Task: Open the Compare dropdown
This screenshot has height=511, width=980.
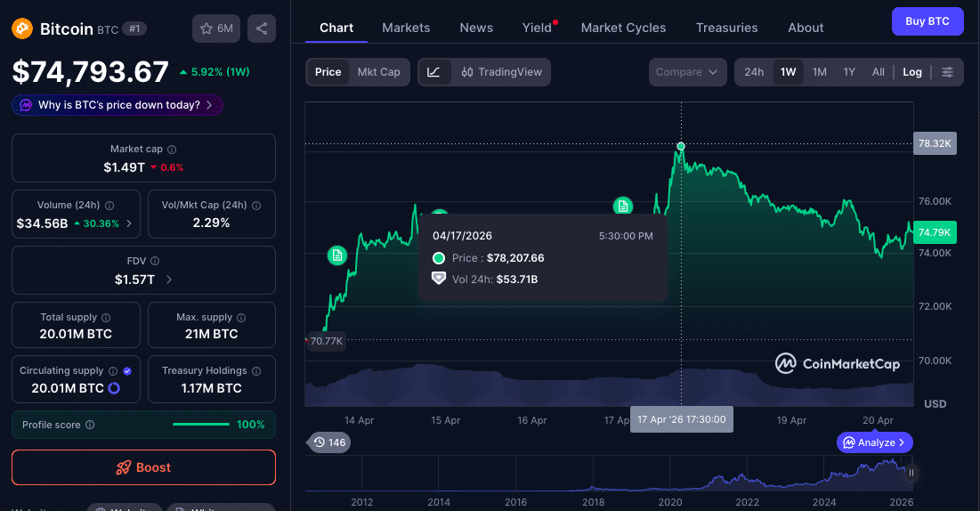Action: [x=687, y=72]
